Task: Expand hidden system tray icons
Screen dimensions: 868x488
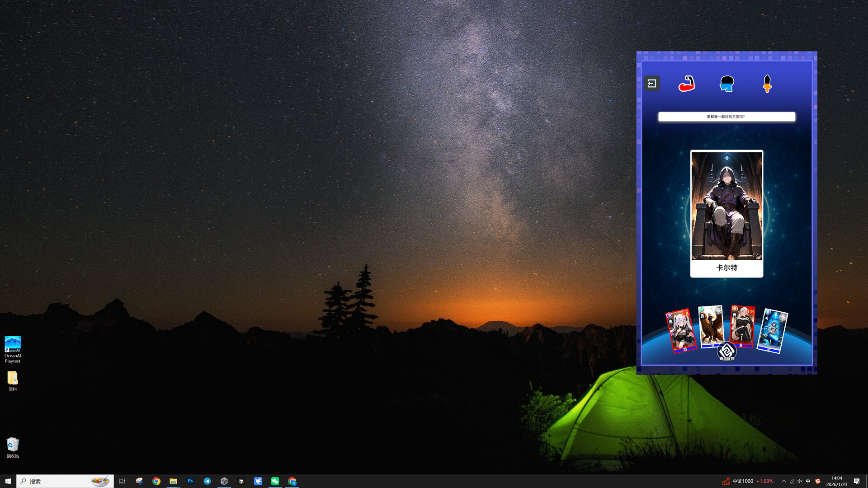Action: click(783, 481)
